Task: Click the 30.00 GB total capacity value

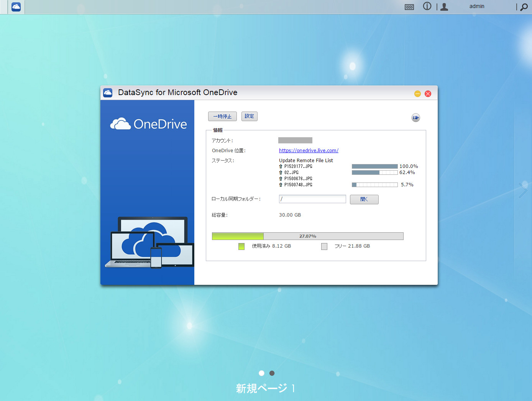Action: (x=290, y=215)
